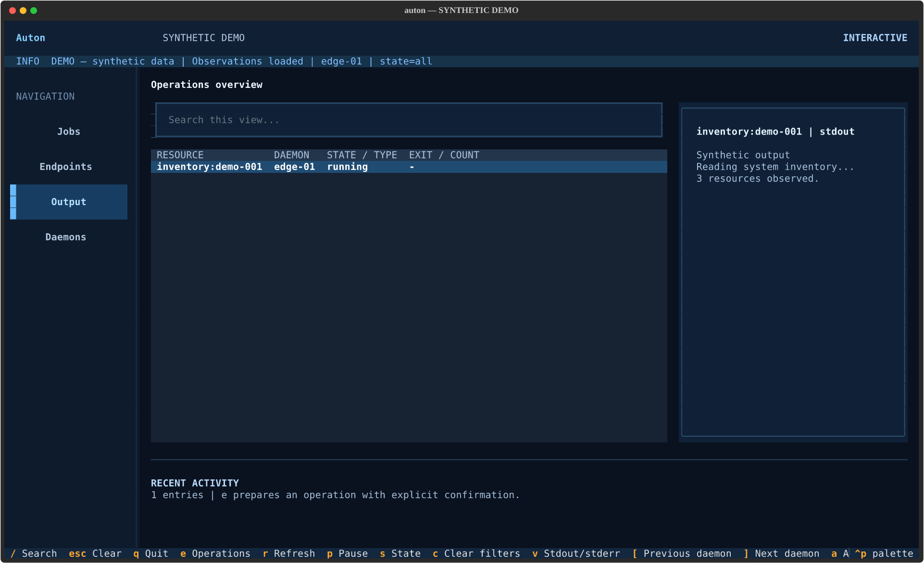Image resolution: width=924 pixels, height=563 pixels.
Task: Click the 'Reading system inventory...' output line
Action: pos(775,167)
